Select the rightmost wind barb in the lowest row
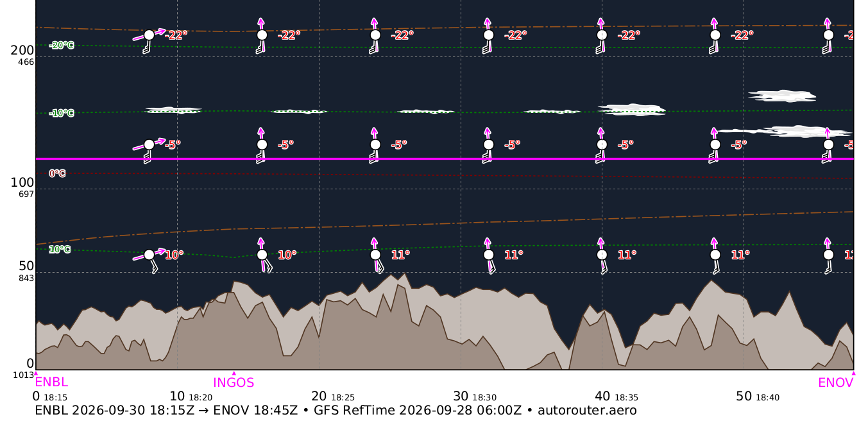 [828, 255]
